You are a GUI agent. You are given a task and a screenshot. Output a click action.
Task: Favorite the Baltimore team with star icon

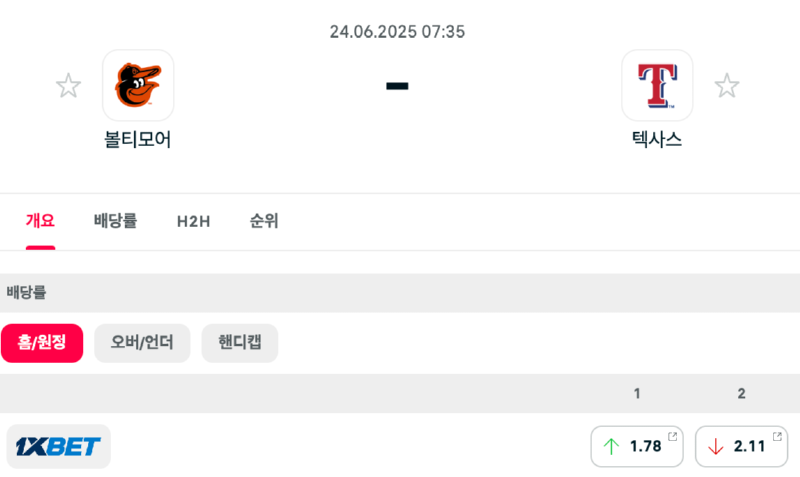click(x=68, y=86)
